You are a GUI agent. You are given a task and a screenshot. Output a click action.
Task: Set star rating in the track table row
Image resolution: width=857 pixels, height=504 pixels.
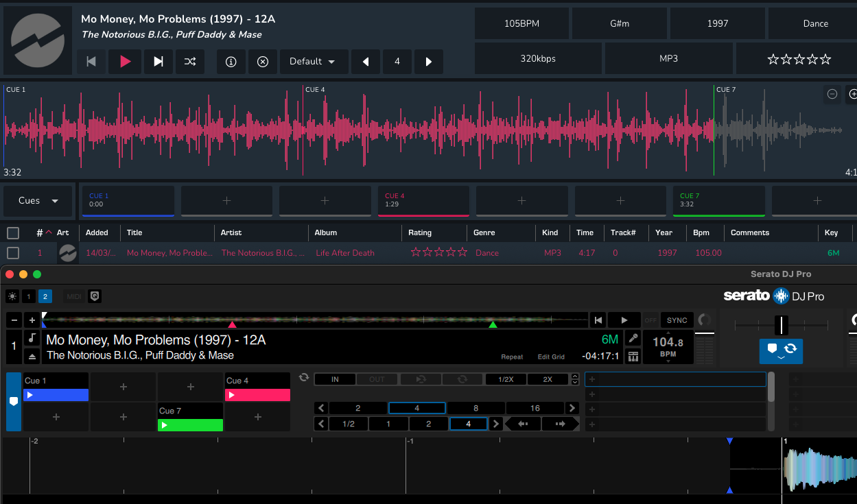(439, 252)
